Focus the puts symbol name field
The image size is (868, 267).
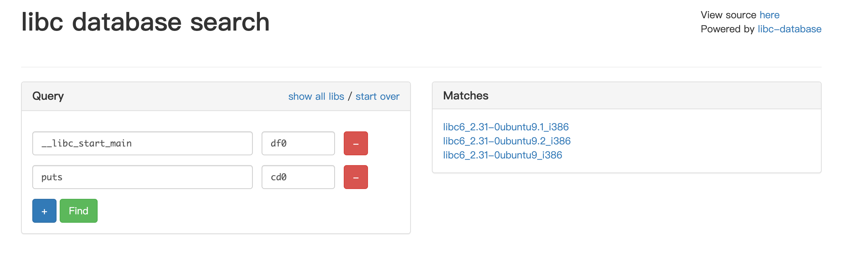pyautogui.click(x=143, y=177)
